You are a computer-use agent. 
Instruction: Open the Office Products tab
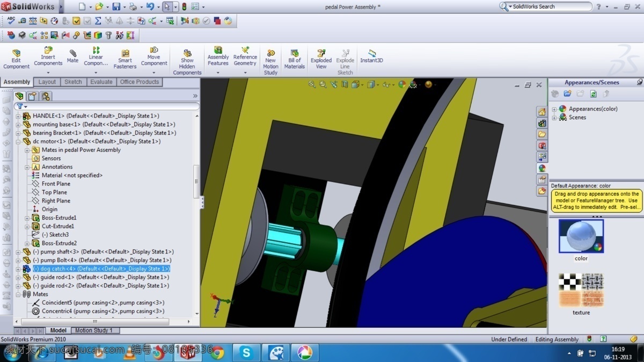140,82
